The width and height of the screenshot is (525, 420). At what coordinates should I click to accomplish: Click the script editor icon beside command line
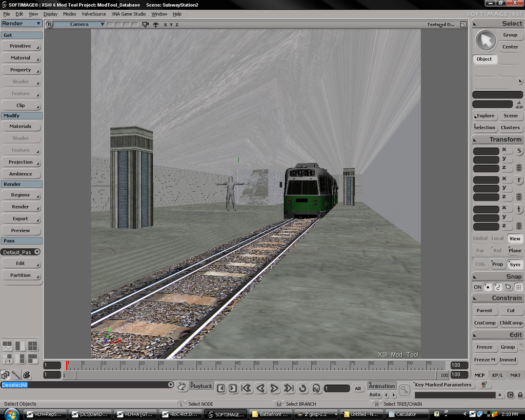click(182, 387)
